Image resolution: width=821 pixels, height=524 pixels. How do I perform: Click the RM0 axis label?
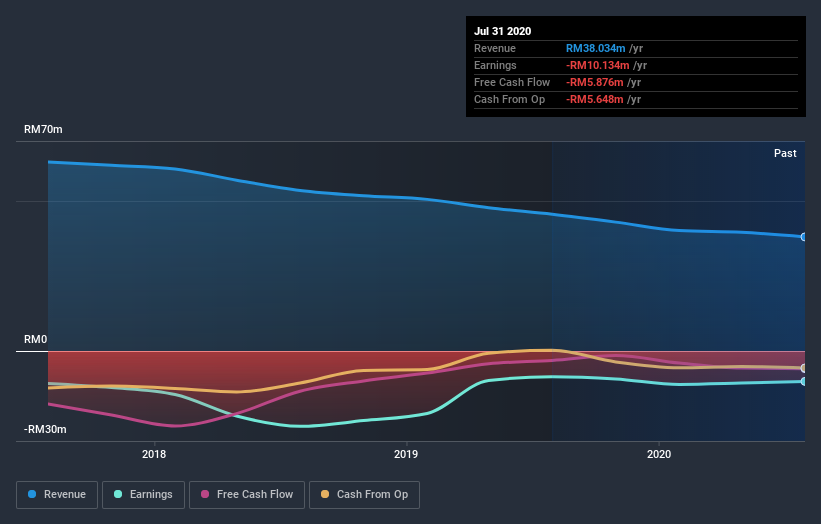pos(35,339)
